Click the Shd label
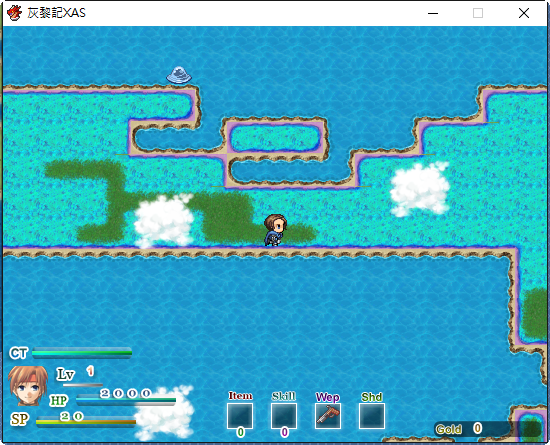 tap(372, 397)
